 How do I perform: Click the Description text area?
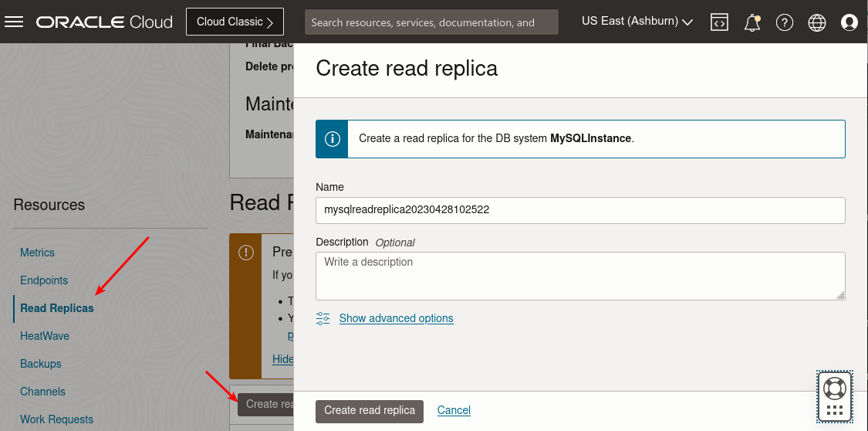(x=580, y=276)
